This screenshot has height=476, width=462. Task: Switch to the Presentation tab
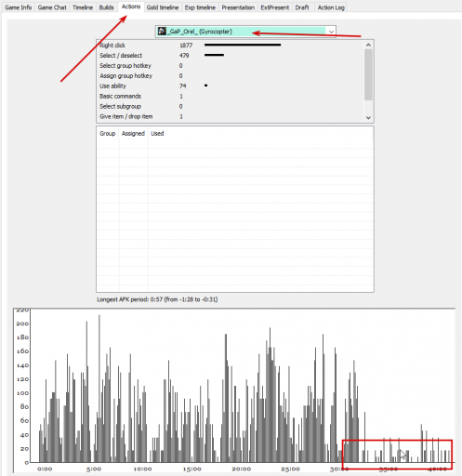click(238, 7)
